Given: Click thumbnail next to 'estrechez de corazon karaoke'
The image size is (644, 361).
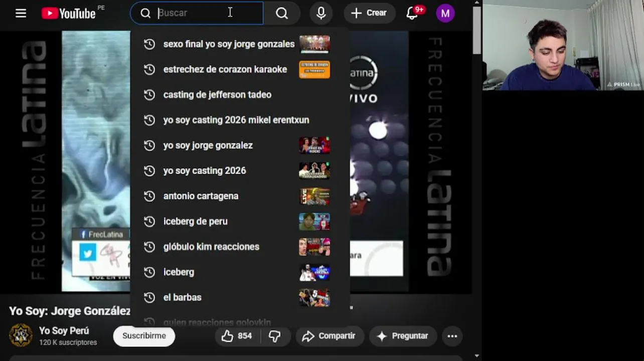Looking at the screenshot, I should [314, 69].
